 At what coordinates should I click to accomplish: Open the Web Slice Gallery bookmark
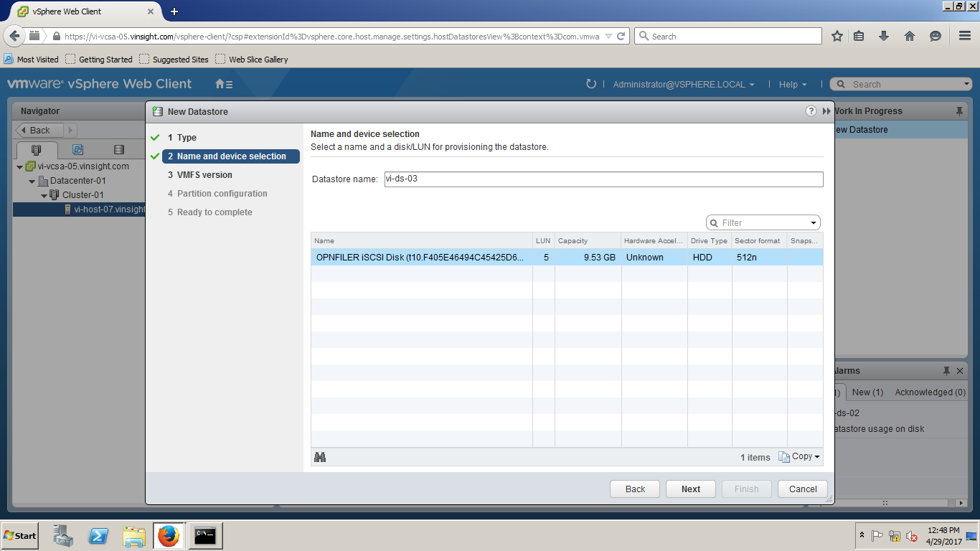[x=252, y=60]
